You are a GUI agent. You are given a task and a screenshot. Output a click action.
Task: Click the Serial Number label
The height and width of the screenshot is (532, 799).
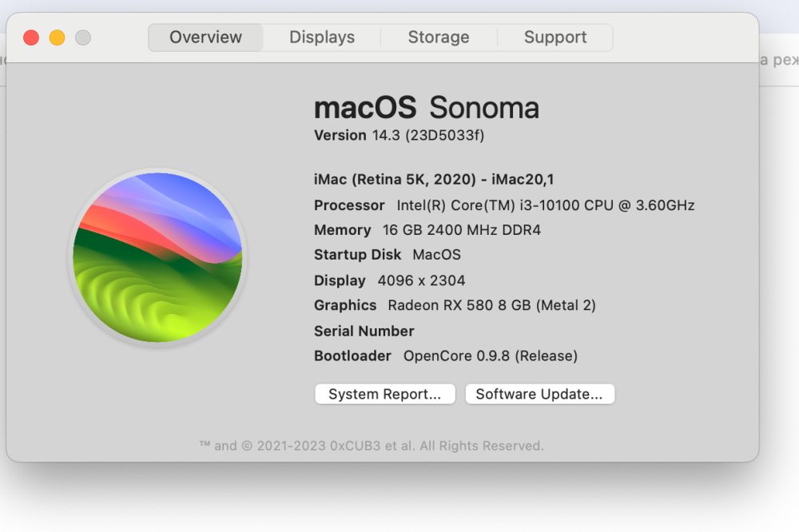click(x=364, y=332)
